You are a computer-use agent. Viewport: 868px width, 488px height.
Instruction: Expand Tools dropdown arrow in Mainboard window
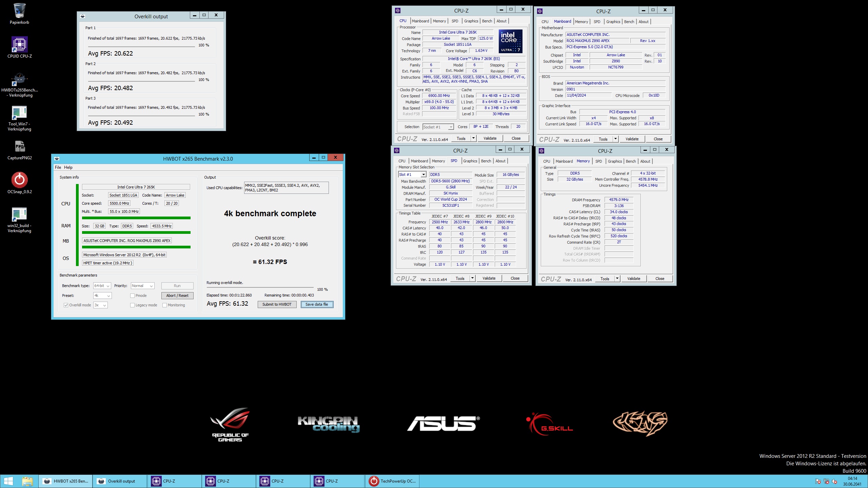[x=615, y=139]
